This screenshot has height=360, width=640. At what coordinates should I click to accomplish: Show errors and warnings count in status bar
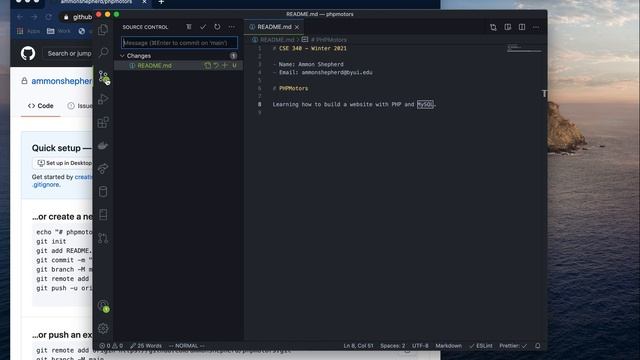tap(111, 346)
